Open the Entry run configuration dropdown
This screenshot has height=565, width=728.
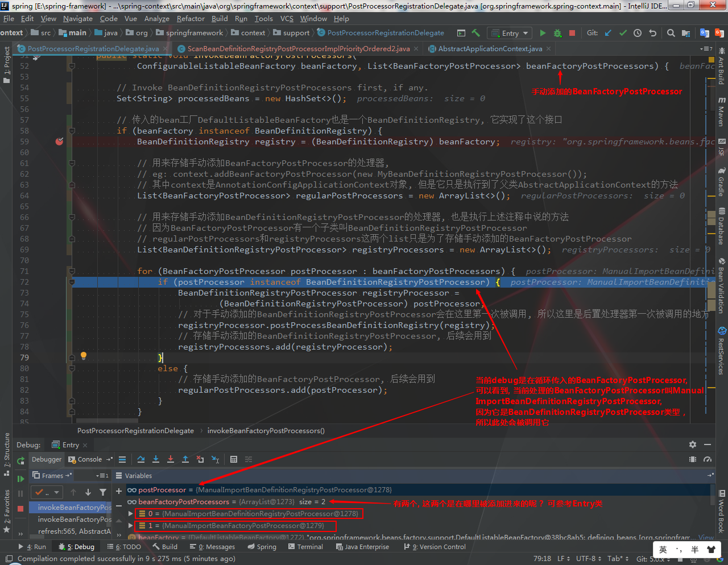(x=509, y=33)
